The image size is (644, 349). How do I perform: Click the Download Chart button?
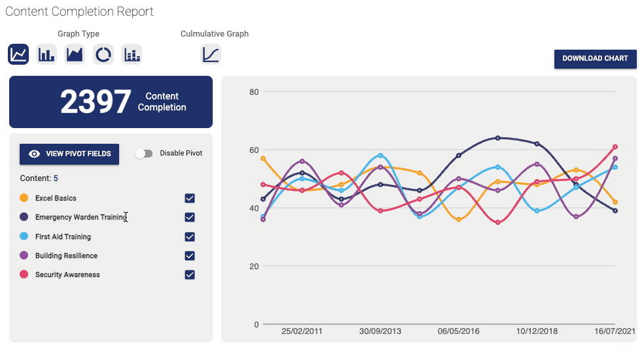[595, 59]
